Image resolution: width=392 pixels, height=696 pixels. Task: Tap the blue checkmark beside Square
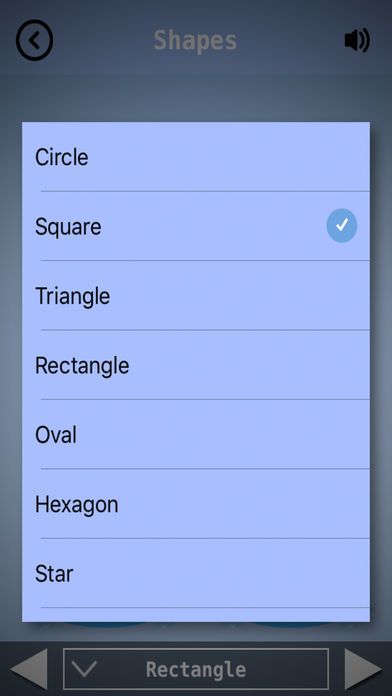tap(342, 225)
